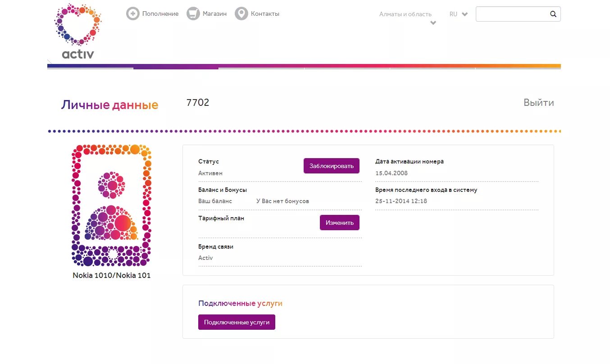Open the Пополнение menu link
Viewport: 610px width, 364px height.
160,14
